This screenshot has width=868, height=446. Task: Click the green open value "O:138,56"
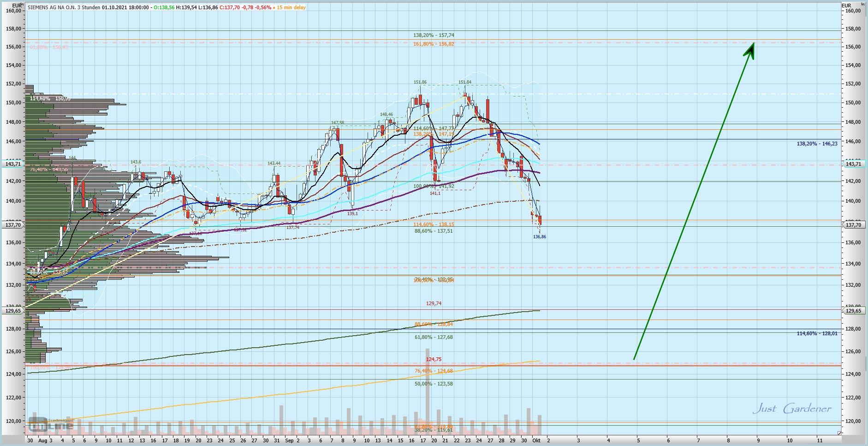coord(164,7)
